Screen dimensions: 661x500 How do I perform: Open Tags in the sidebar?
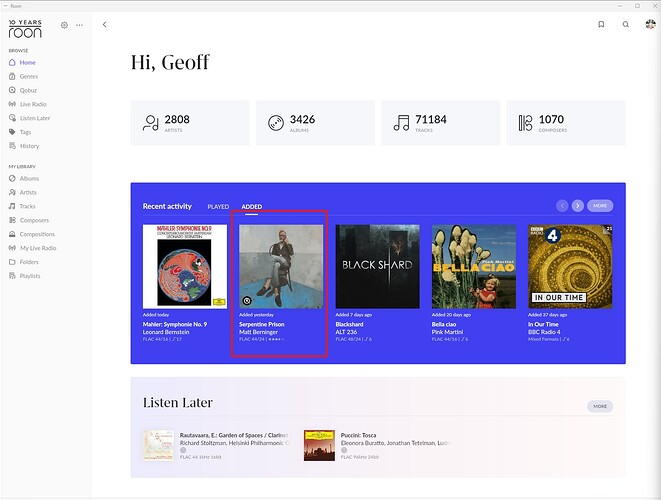(25, 132)
